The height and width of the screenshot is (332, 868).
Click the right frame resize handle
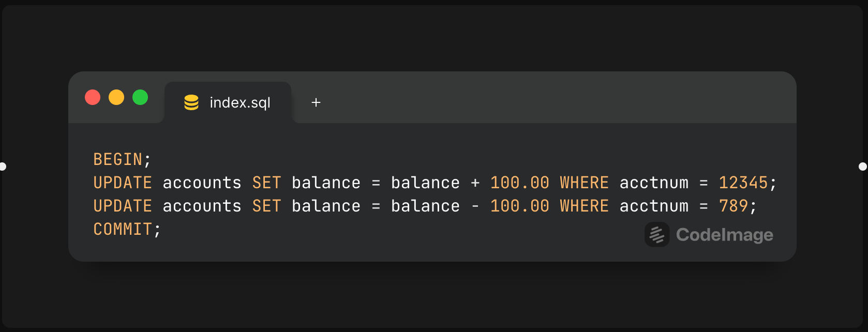point(862,166)
